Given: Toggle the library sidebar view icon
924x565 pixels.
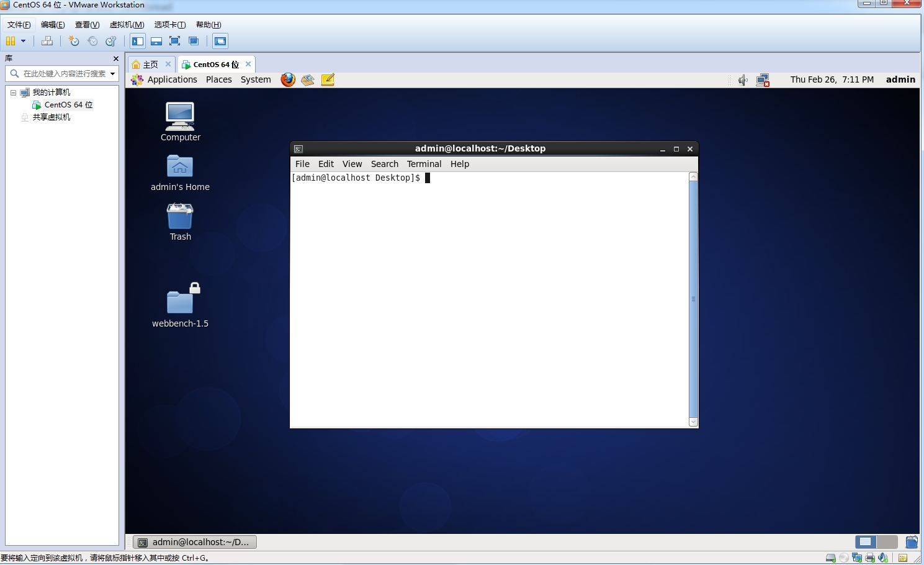Looking at the screenshot, I should (138, 41).
